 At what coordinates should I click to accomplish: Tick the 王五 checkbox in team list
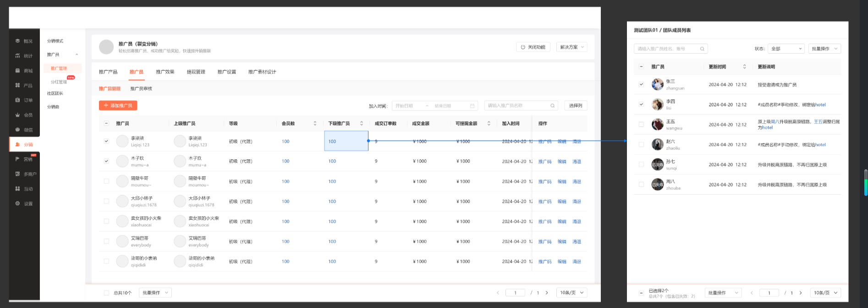[x=641, y=124]
